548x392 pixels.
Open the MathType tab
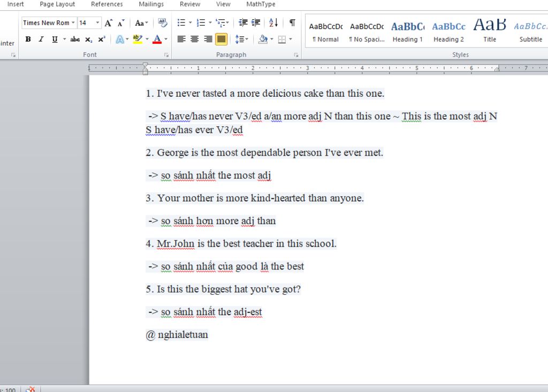pyautogui.click(x=261, y=4)
